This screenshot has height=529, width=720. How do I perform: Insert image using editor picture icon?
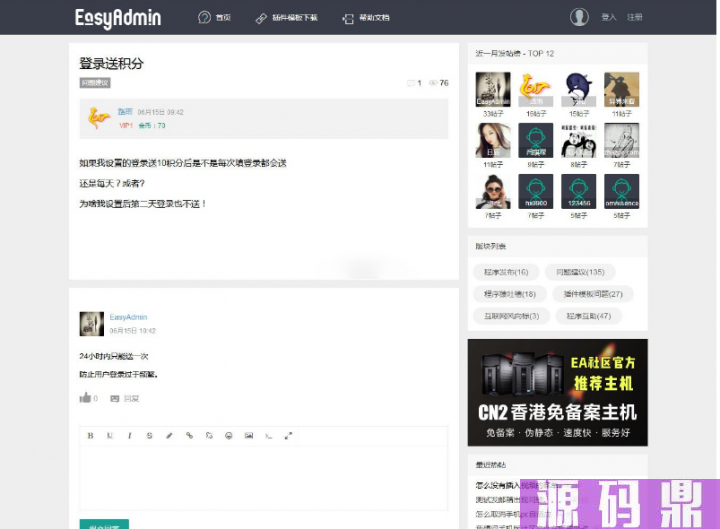(x=248, y=435)
